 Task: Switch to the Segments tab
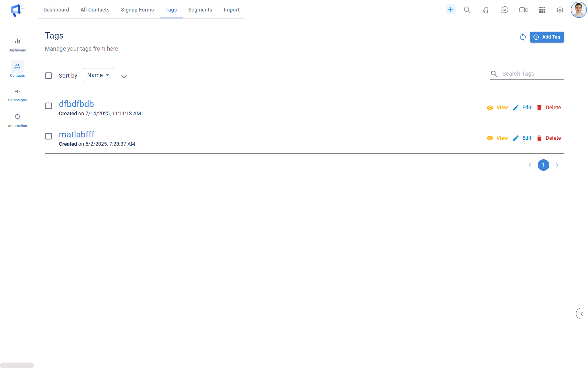[200, 10]
